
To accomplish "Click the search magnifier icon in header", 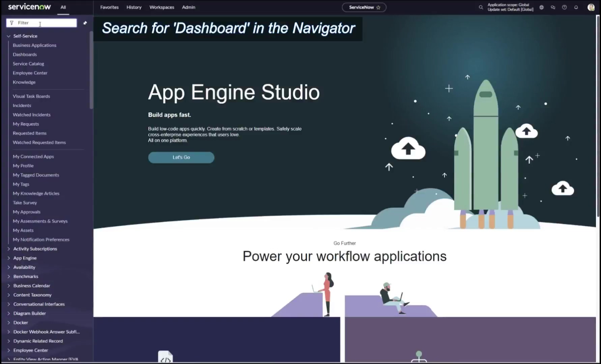I will coord(481,7).
